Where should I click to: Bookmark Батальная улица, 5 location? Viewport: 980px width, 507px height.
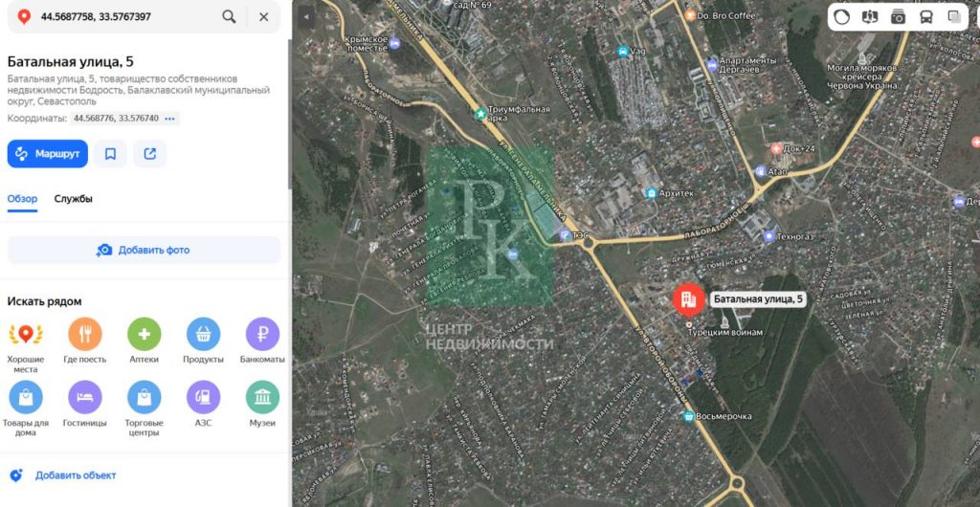(110, 154)
